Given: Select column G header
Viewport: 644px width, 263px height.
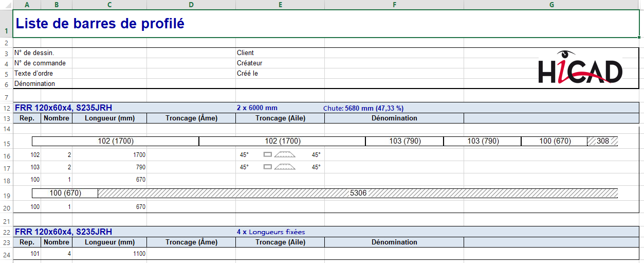Looking at the screenshot, I should [551, 5].
